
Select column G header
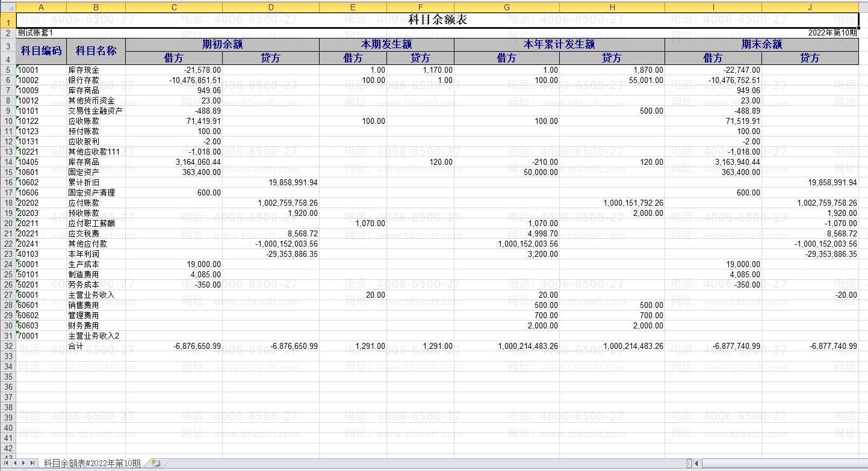click(507, 7)
